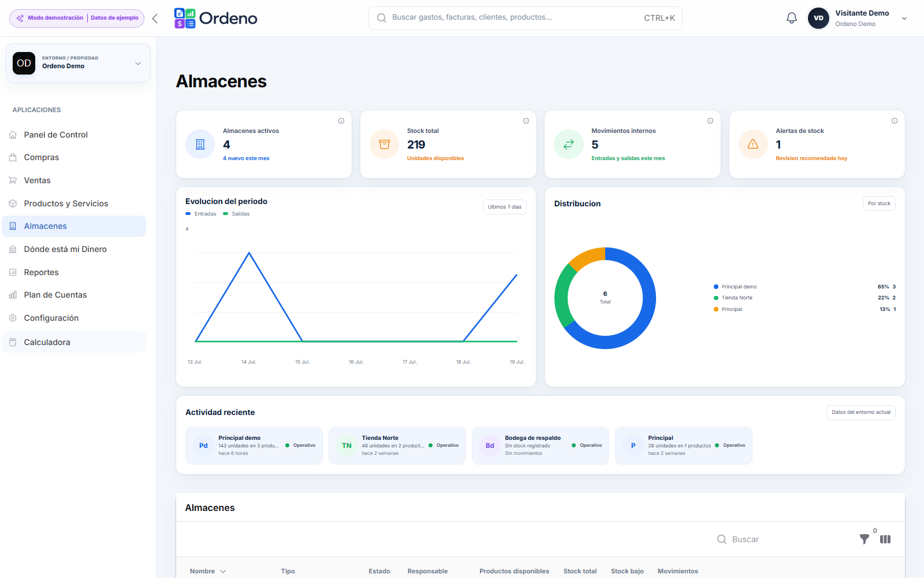Click the Configuración gear icon
Screen dimensions: 924x578
(13, 318)
